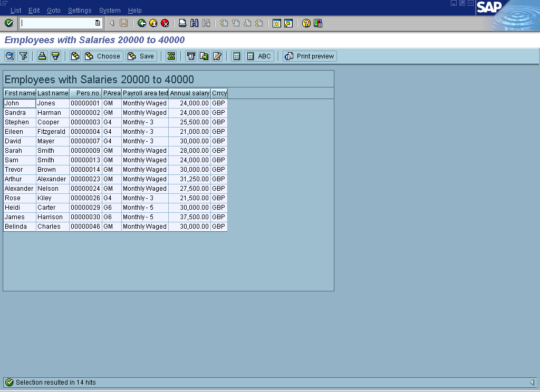540x392 pixels.
Task: Click the green checkmark Enter icon
Action: point(9,23)
